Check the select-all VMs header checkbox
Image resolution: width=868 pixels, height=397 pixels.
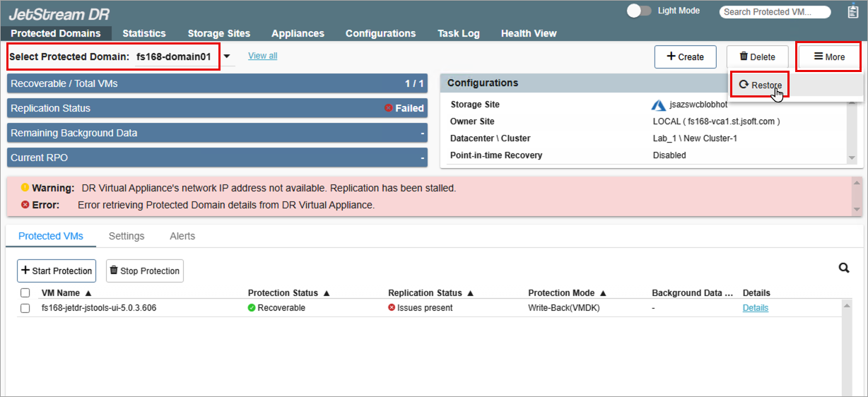(x=25, y=293)
